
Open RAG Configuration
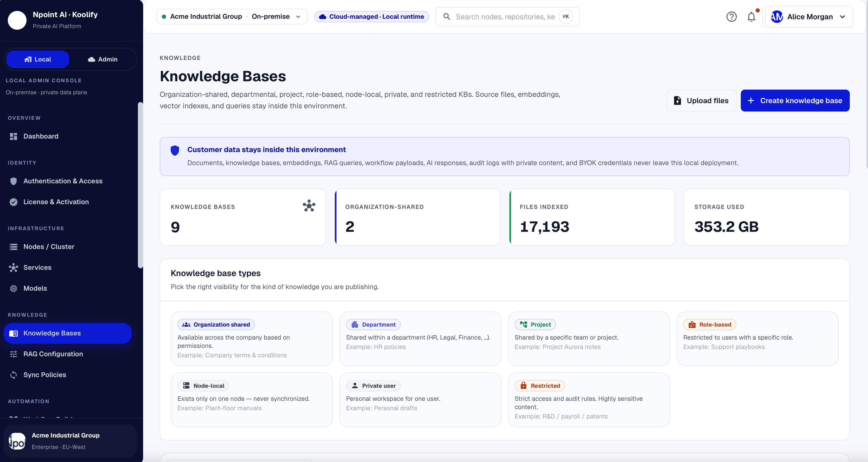pyautogui.click(x=67, y=354)
